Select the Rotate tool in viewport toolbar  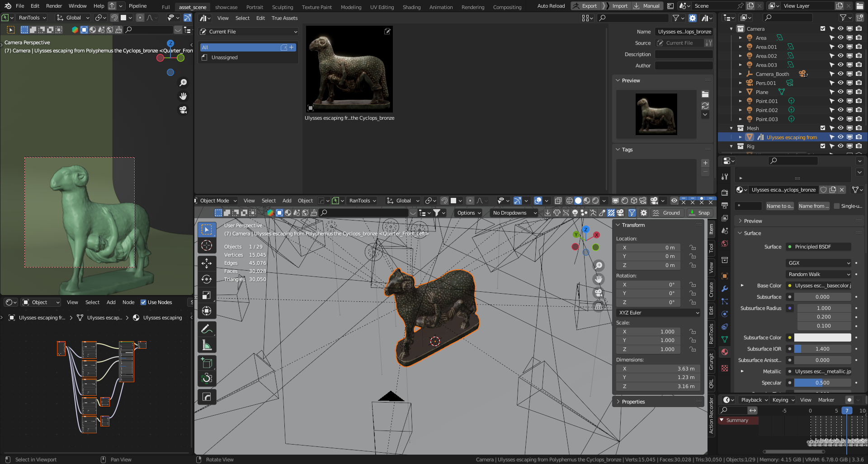(207, 279)
